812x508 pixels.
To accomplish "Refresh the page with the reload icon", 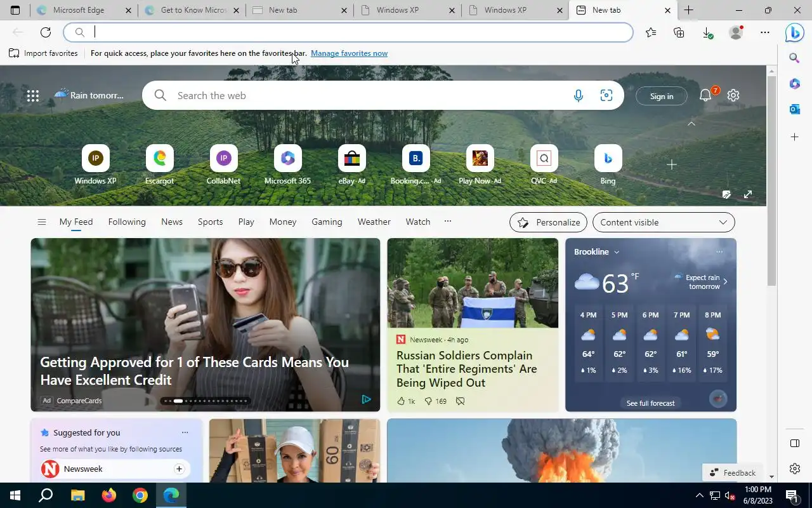I will [46, 32].
